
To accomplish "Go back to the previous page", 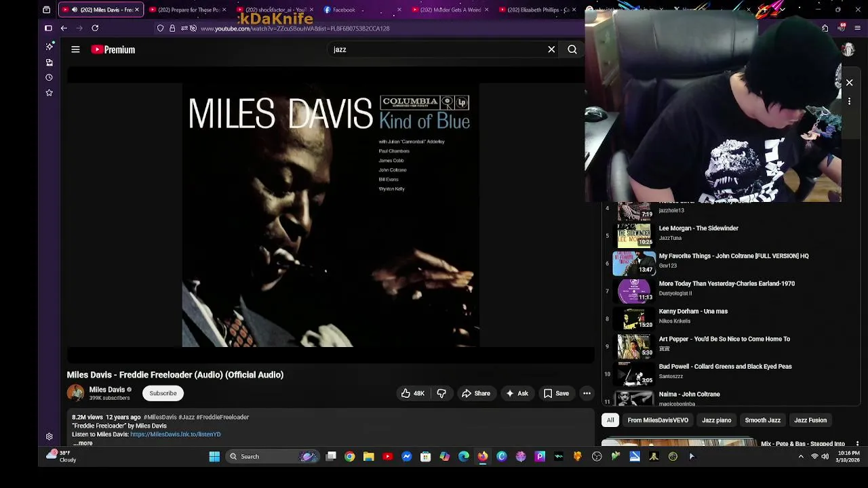I will tap(64, 28).
